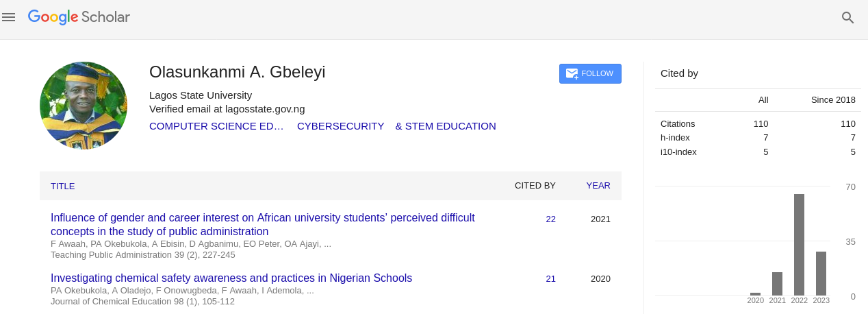Click the search magnifier icon
The image size is (868, 314).
847,18
